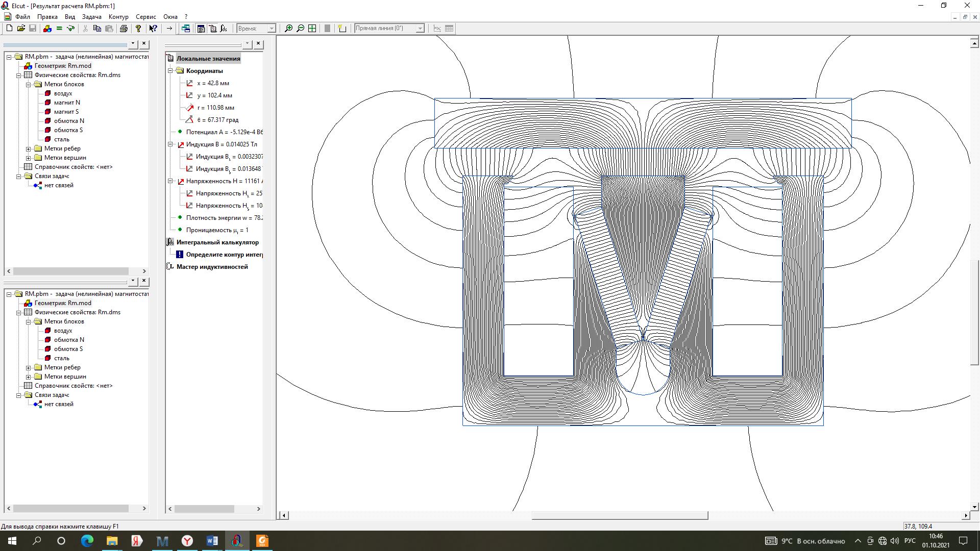Select Интегральный калькулятор heading
Image resolution: width=980 pixels, height=551 pixels.
click(x=217, y=242)
